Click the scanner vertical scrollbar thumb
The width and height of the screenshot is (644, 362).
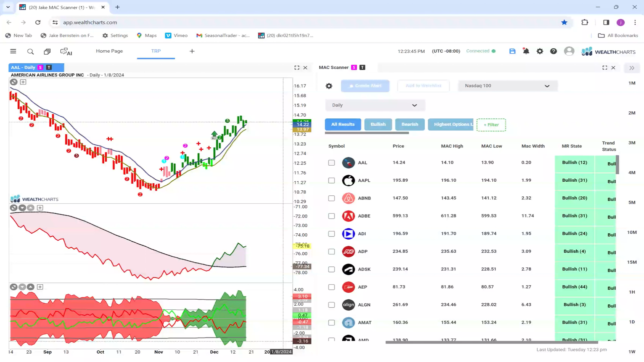pyautogui.click(x=617, y=164)
